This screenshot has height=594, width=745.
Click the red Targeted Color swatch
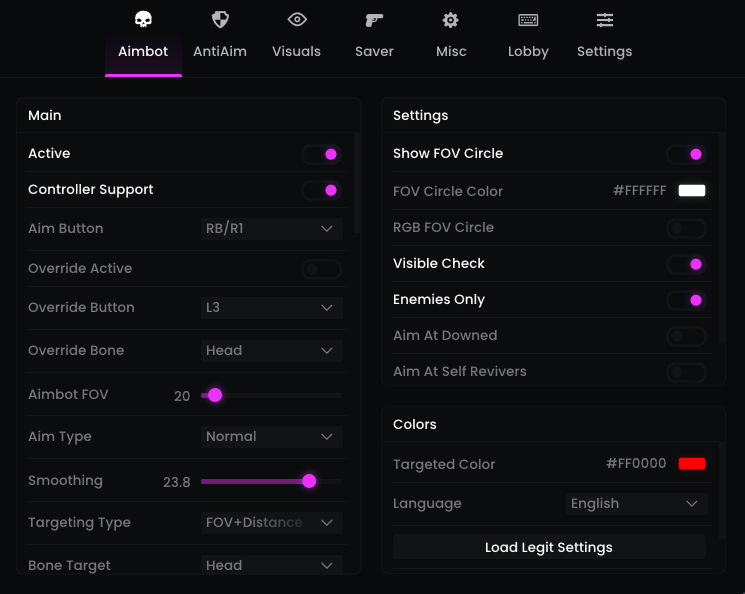coord(692,464)
